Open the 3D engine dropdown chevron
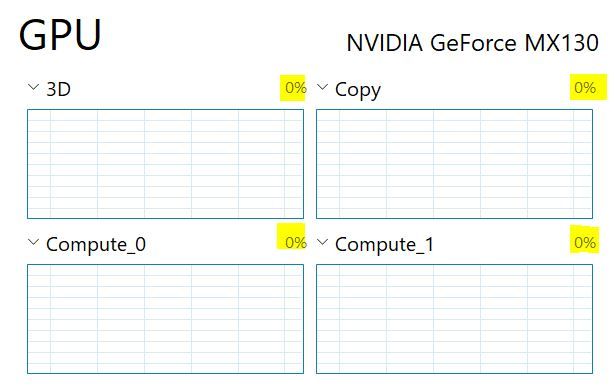The height and width of the screenshot is (391, 616). coord(34,87)
